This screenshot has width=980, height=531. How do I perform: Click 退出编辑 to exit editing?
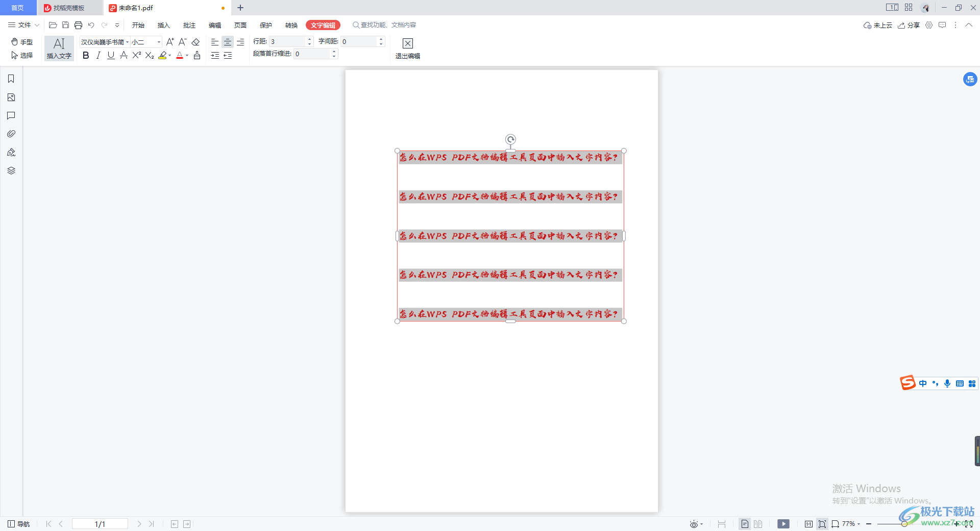pos(407,49)
